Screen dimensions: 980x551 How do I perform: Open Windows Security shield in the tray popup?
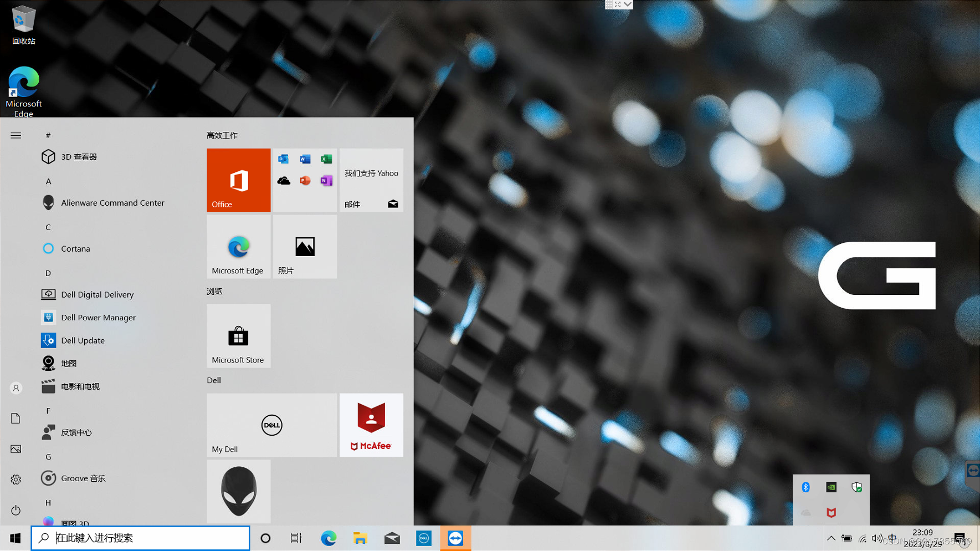click(x=856, y=487)
